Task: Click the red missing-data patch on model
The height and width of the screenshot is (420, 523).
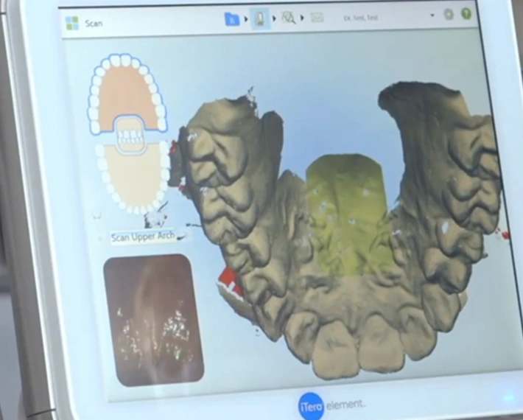Action: (230, 282)
